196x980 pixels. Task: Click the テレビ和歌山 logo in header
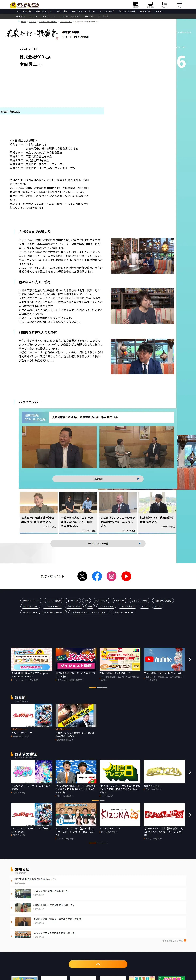(x=25, y=5)
